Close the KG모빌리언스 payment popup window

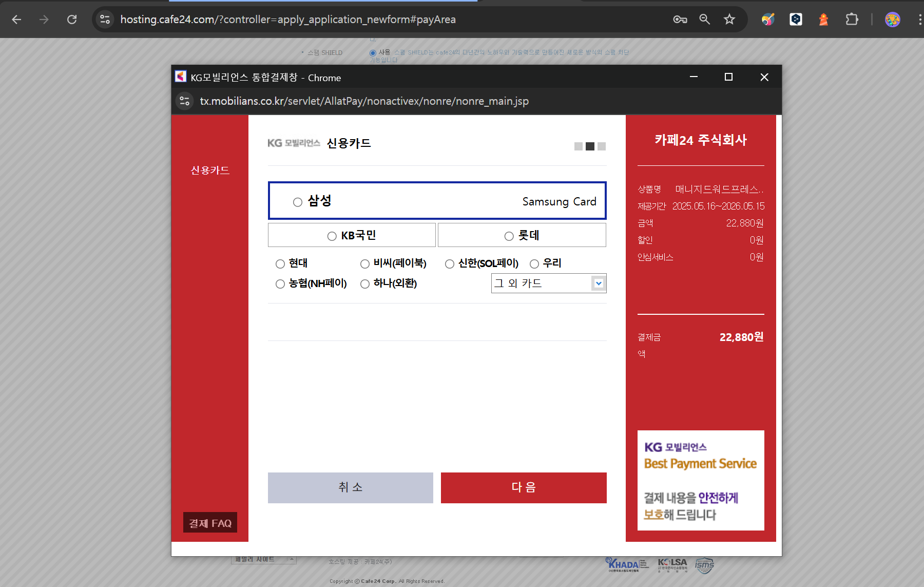click(764, 77)
